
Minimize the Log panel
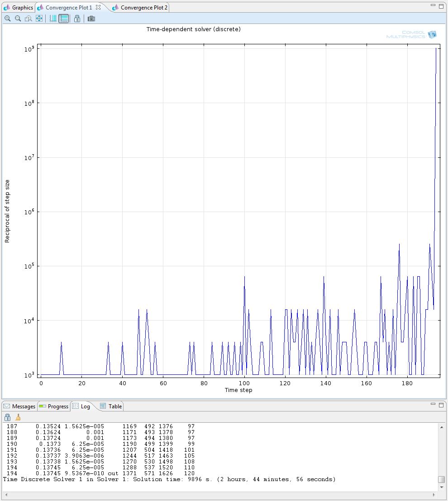coord(433,404)
